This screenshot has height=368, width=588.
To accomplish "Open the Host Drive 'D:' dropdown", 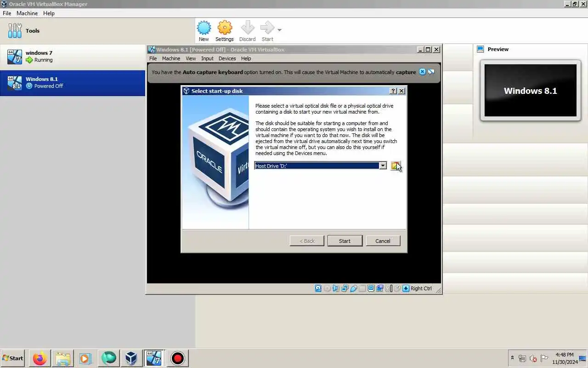I will click(x=321, y=166).
